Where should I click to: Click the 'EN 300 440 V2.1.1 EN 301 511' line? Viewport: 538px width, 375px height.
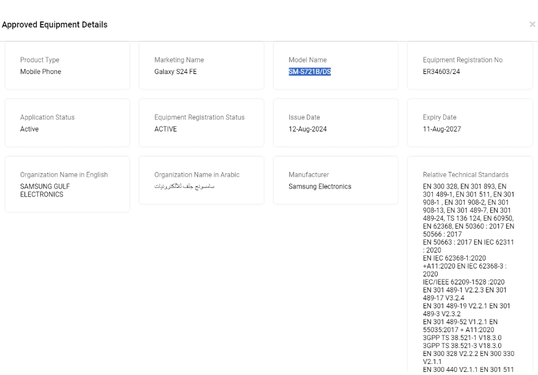click(468, 370)
